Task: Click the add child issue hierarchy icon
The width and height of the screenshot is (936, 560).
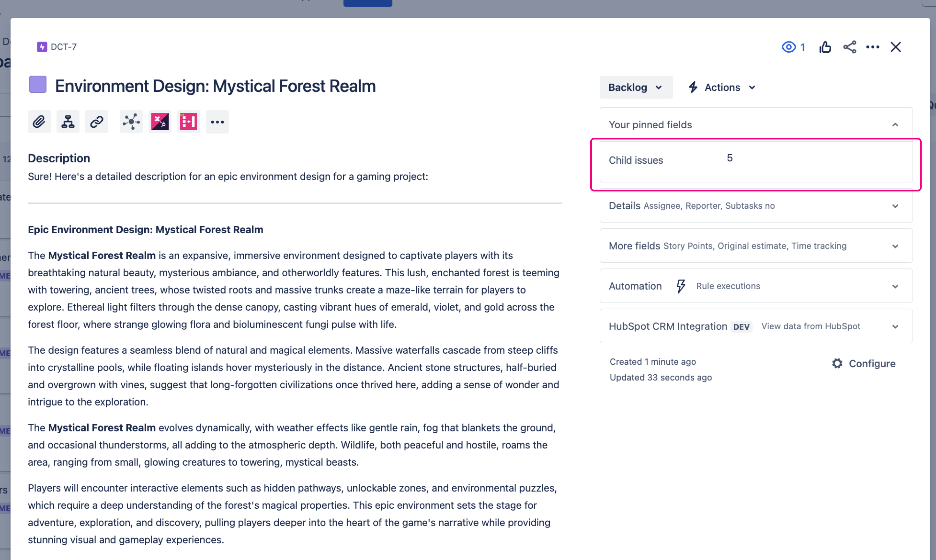Action: point(68,122)
